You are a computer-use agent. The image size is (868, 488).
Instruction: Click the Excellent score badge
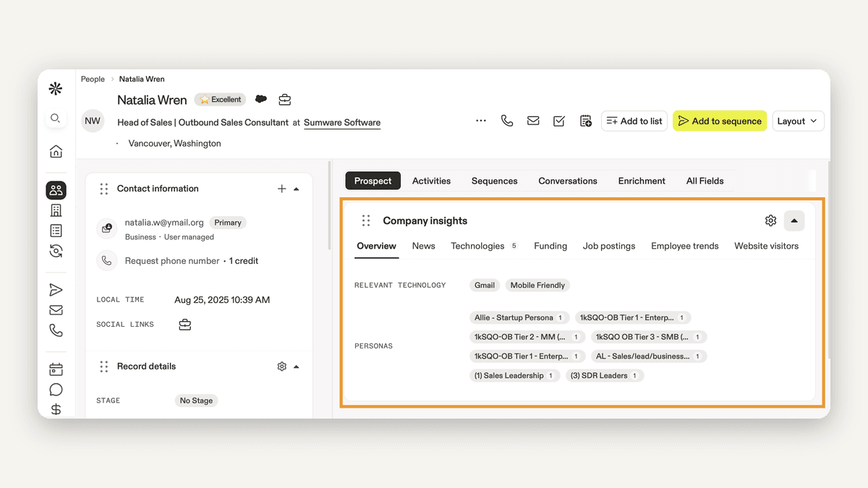coord(221,99)
